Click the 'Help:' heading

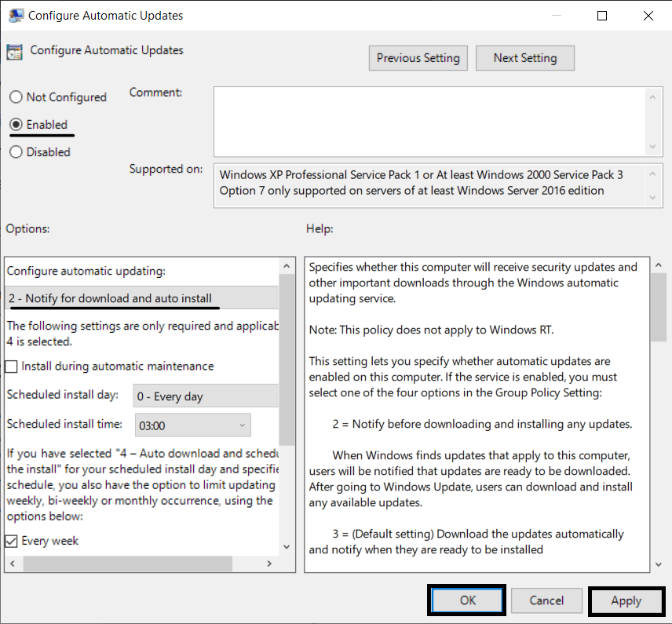320,229
